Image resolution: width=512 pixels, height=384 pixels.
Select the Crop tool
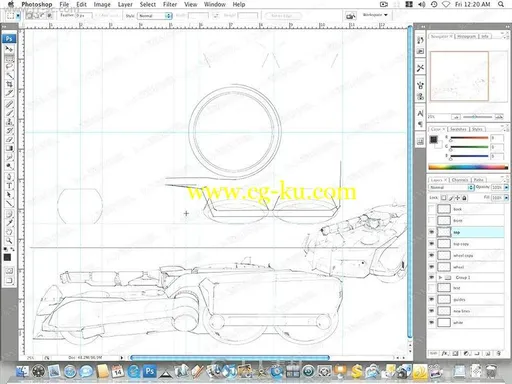(x=9, y=84)
